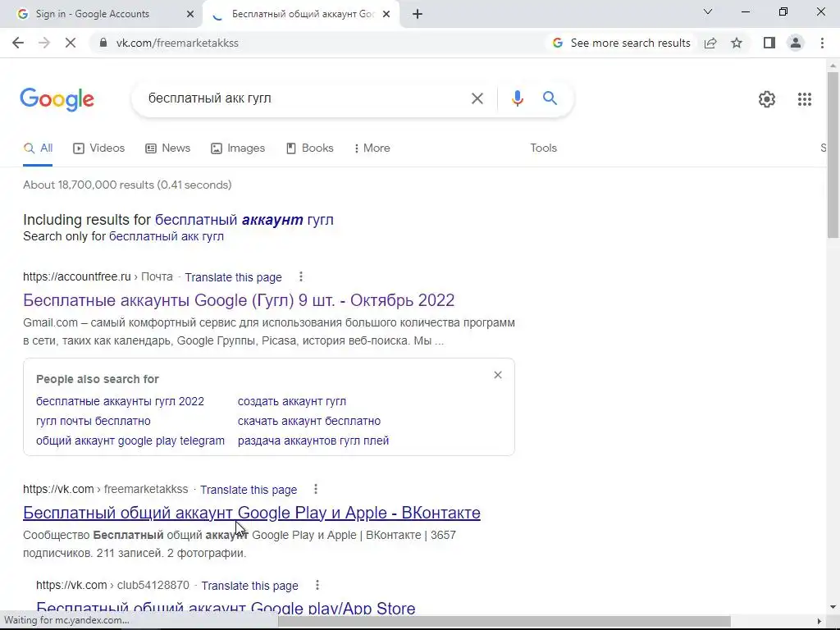Open the tab search dropdown arrow
The image size is (840, 630).
708,11
